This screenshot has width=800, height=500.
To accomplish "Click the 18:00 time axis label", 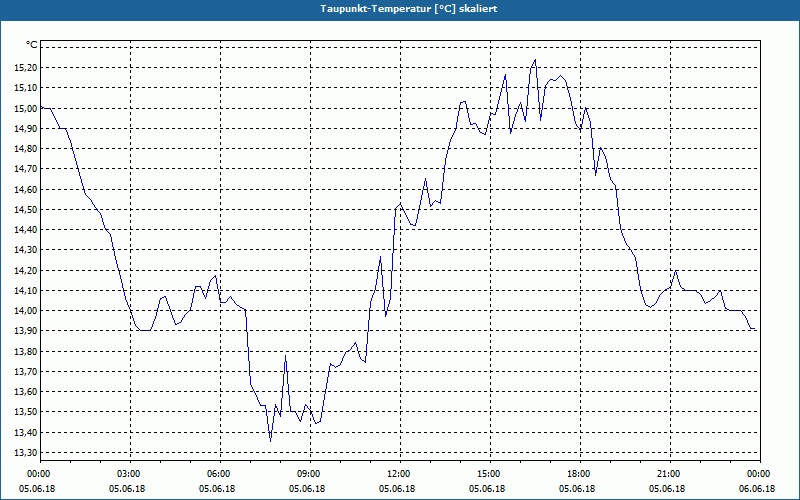I will (580, 474).
